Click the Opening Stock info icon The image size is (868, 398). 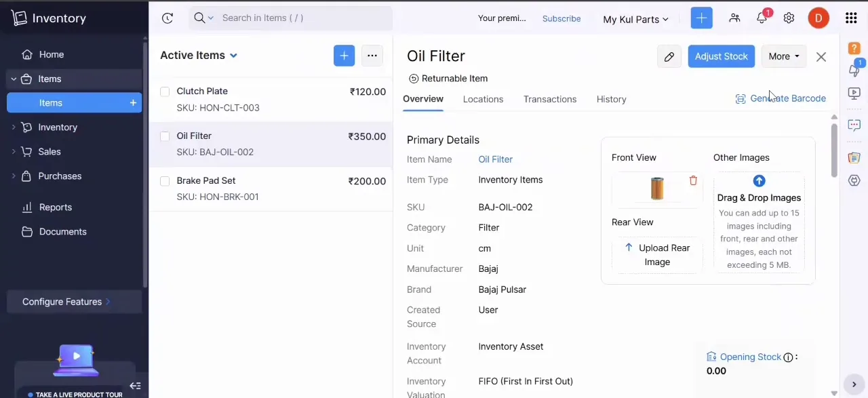[788, 357]
